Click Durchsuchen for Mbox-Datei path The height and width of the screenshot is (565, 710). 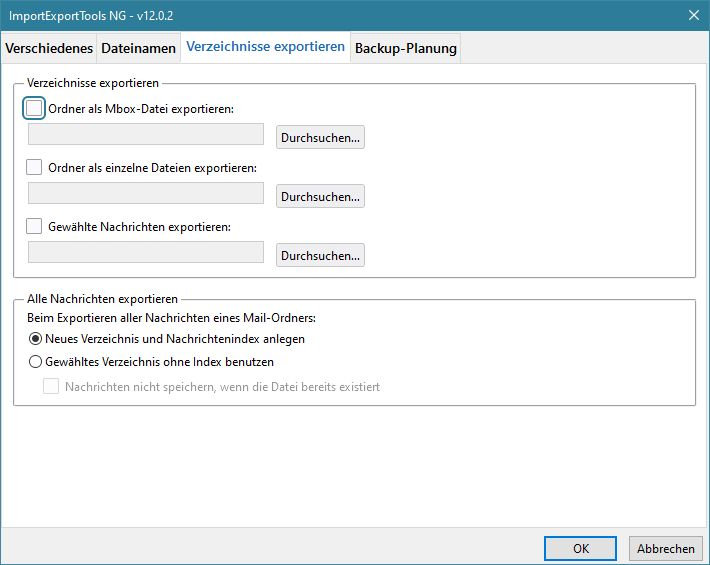tap(320, 137)
